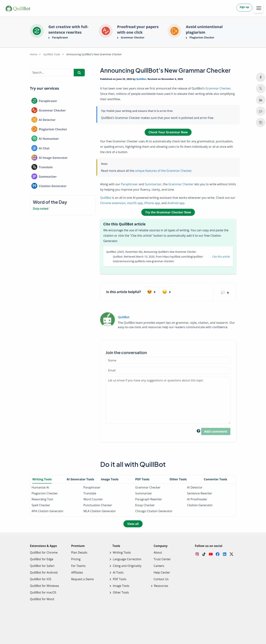Click the sad face reaction
Image resolution: width=266 pixels, height=644 pixels.
166,292
